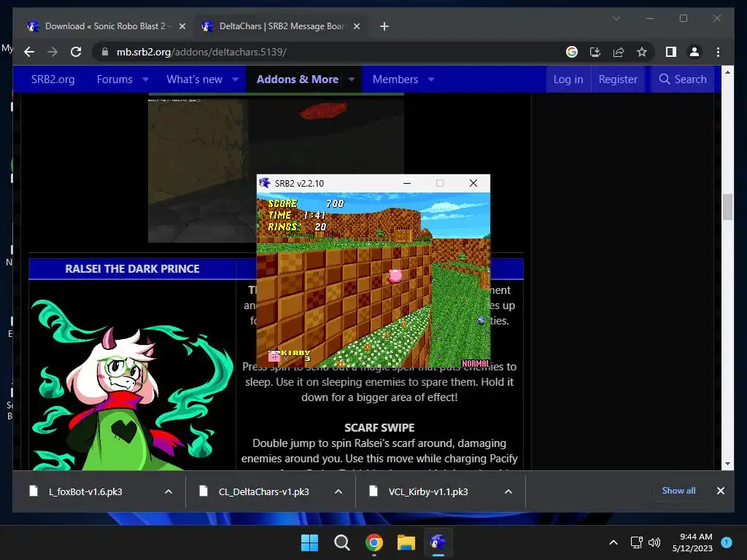747x560 pixels.
Task: Select the DeltaChars SRB2 Message Board tab
Action: (x=281, y=26)
